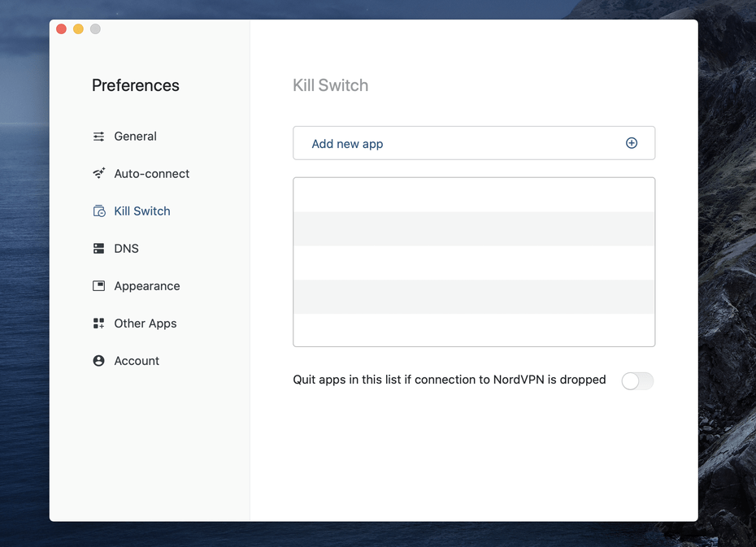Enable quit apps when NordVPN connection drops
Screen dimensions: 756x547
click(x=637, y=380)
